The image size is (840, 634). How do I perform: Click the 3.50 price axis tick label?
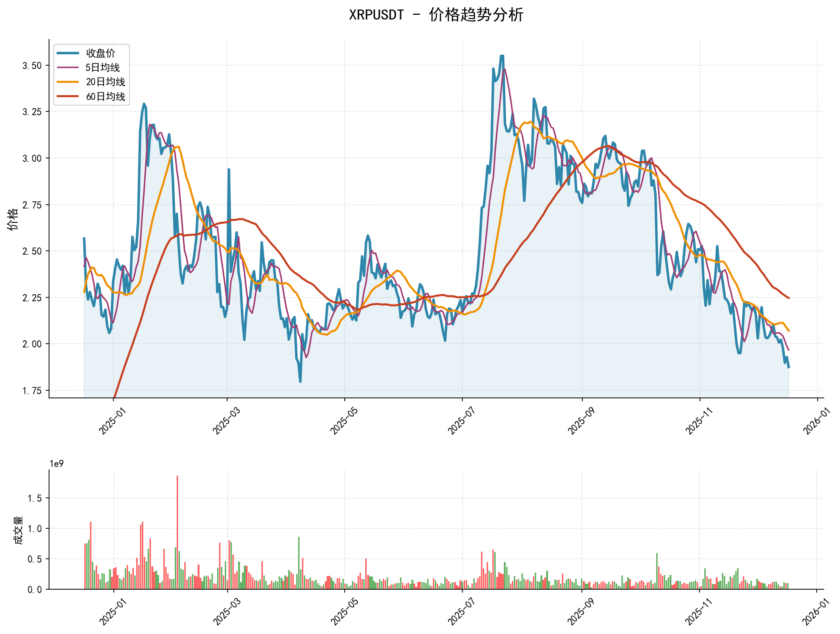tap(32, 66)
